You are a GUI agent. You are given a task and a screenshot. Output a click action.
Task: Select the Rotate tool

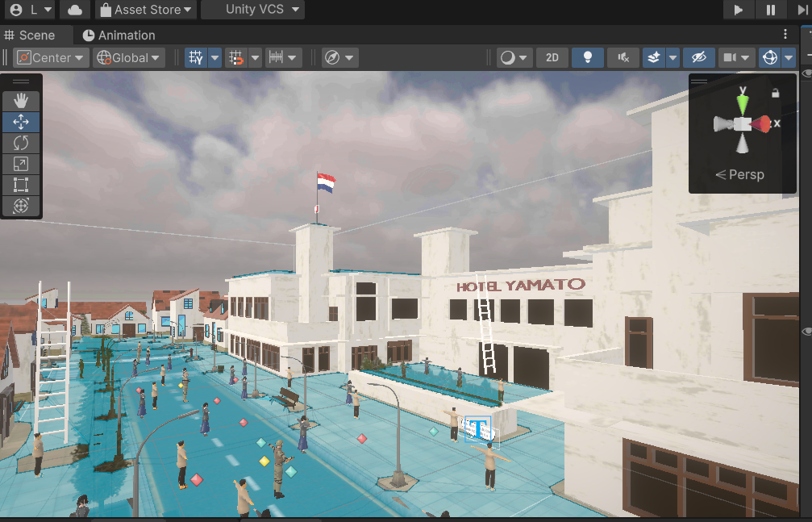[x=21, y=143]
